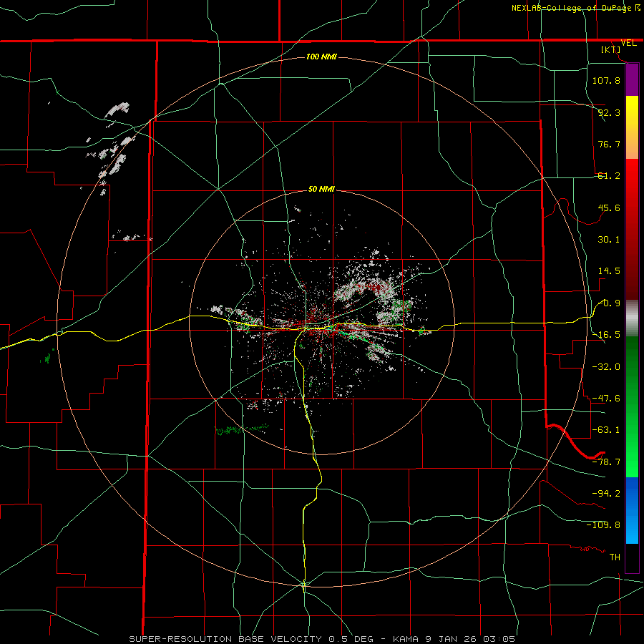Pick the gray segment of the velocity scale
The width and height of the screenshot is (644, 644).
tap(632, 318)
